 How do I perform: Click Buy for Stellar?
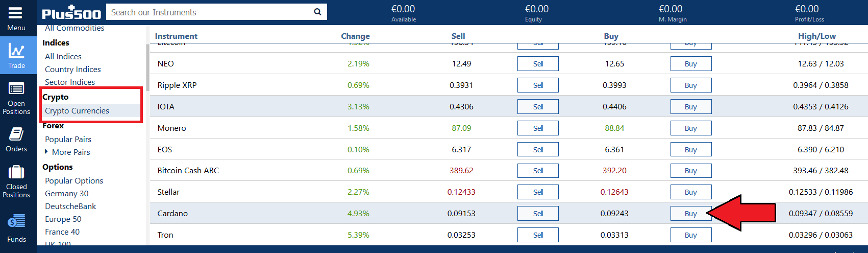[691, 192]
